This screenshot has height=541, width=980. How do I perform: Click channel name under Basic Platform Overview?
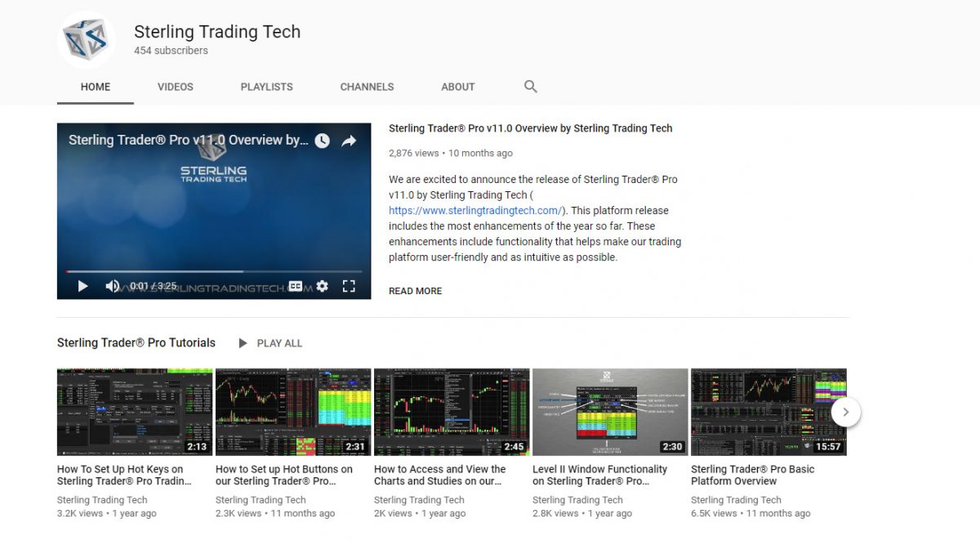(x=736, y=500)
